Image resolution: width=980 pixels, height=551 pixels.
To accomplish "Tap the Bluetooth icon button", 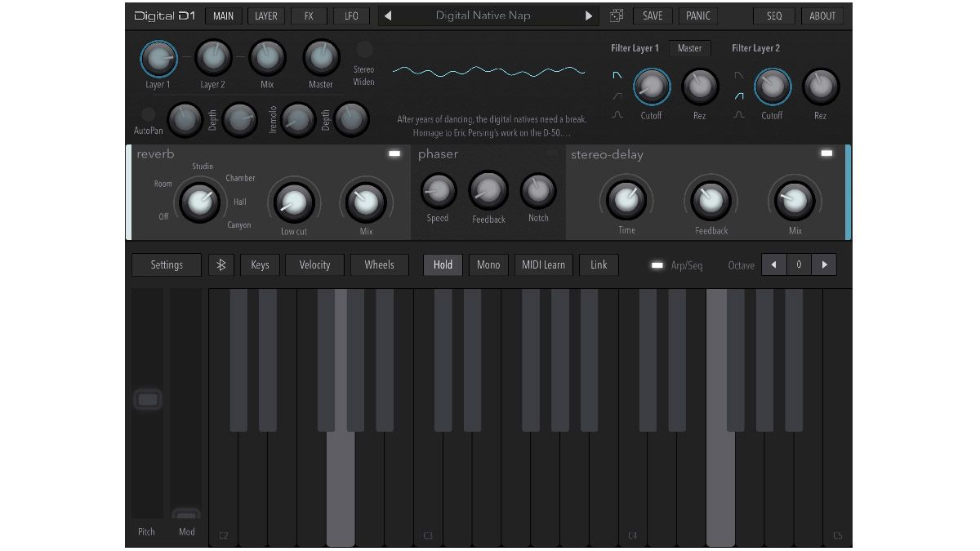I will (221, 264).
